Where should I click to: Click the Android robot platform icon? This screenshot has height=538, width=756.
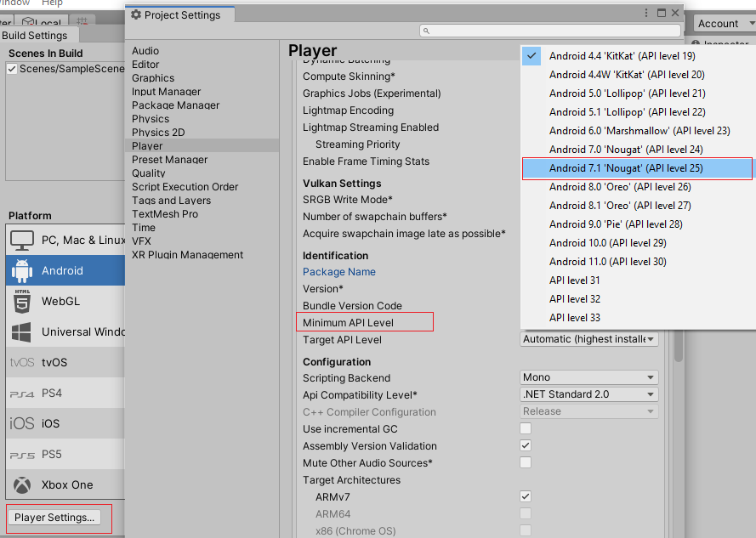point(22,270)
